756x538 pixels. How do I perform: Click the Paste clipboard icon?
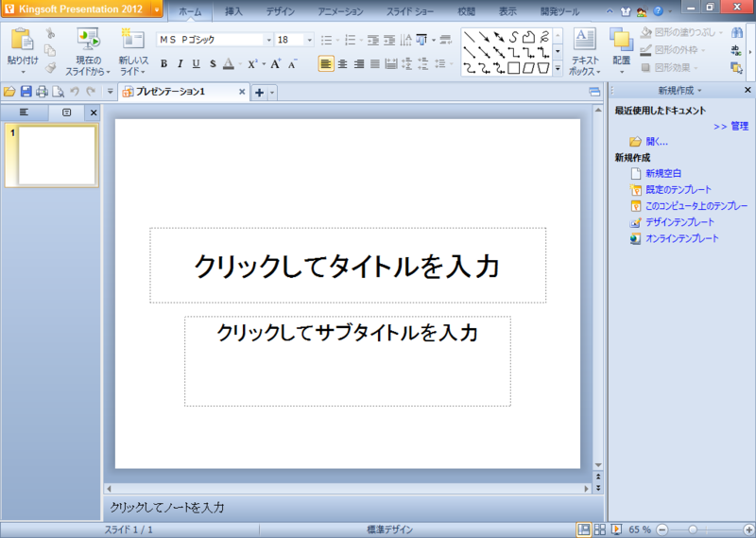pyautogui.click(x=22, y=40)
